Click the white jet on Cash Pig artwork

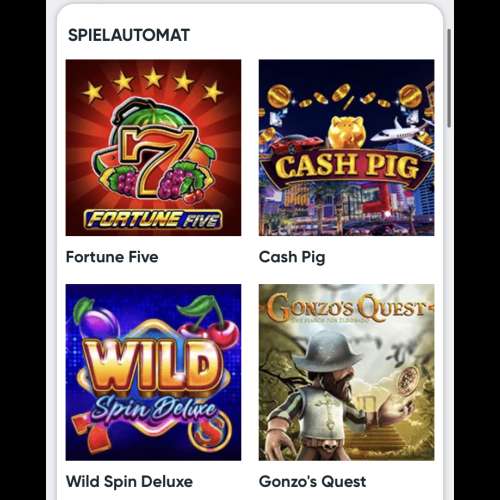click(402, 131)
